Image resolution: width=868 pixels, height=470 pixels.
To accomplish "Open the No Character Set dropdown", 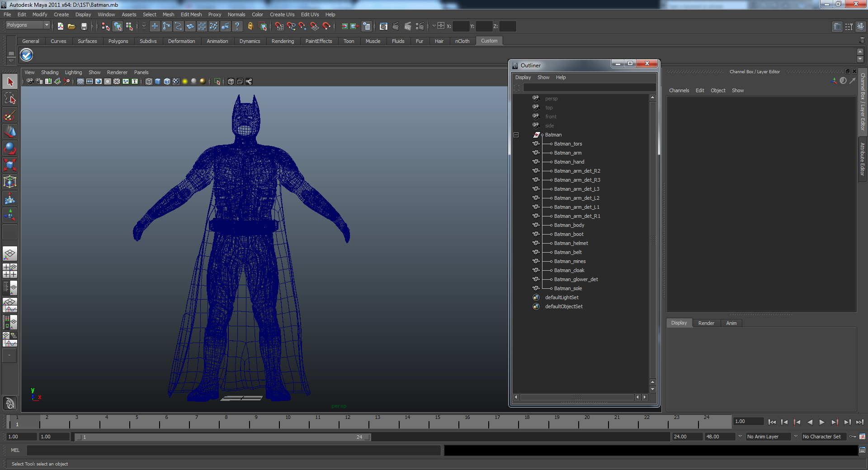I will [796, 437].
